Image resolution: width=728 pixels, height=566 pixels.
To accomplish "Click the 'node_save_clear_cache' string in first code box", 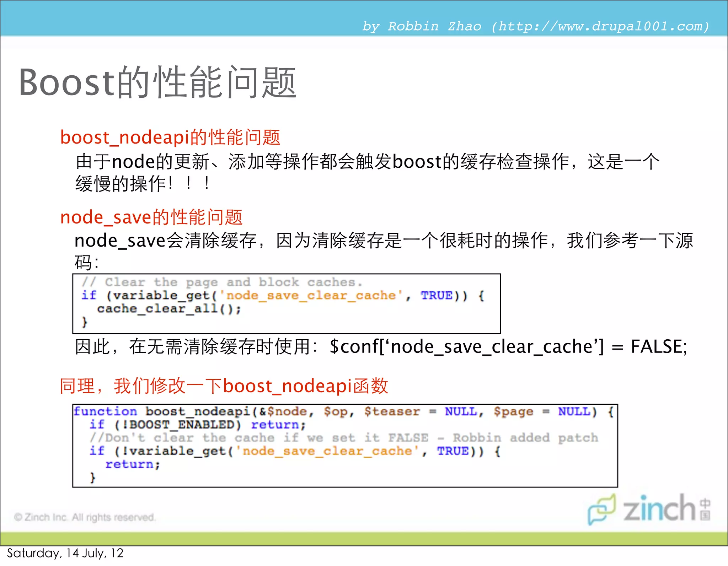I will [x=311, y=295].
